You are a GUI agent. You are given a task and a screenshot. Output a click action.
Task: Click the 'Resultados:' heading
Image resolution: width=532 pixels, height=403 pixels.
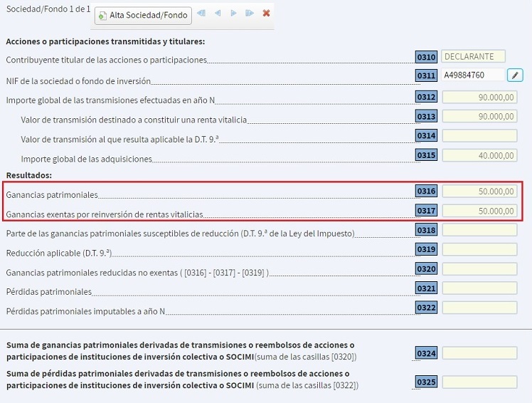pos(29,175)
